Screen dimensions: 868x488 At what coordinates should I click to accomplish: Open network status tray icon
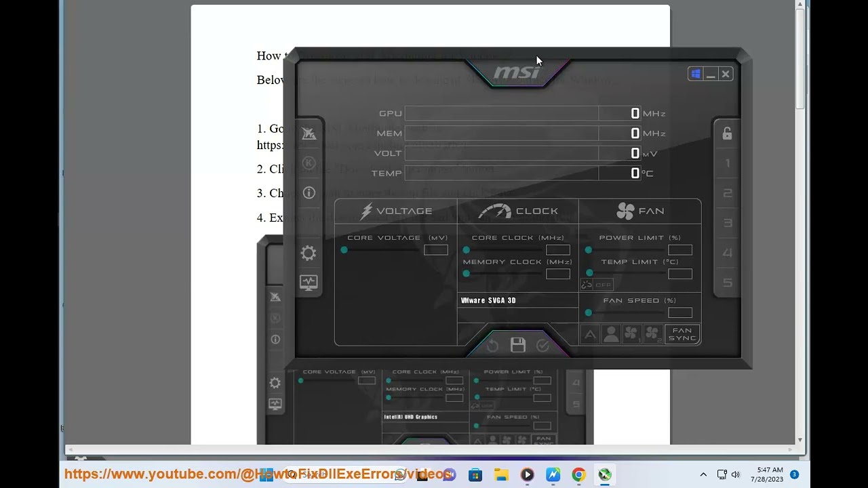pyautogui.click(x=722, y=474)
